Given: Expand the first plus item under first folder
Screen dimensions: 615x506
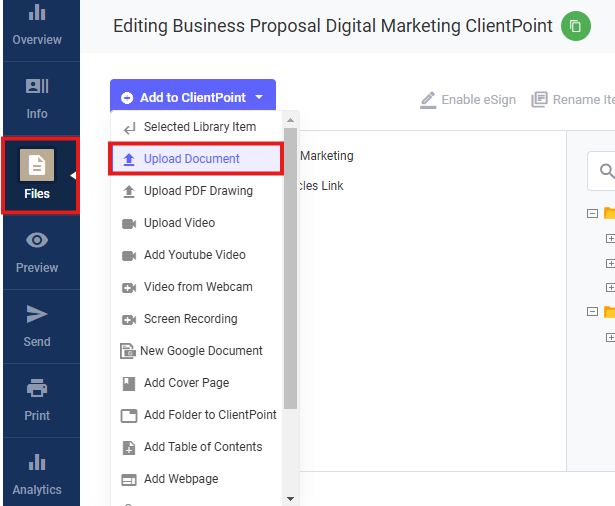Looking at the screenshot, I should point(610,238).
